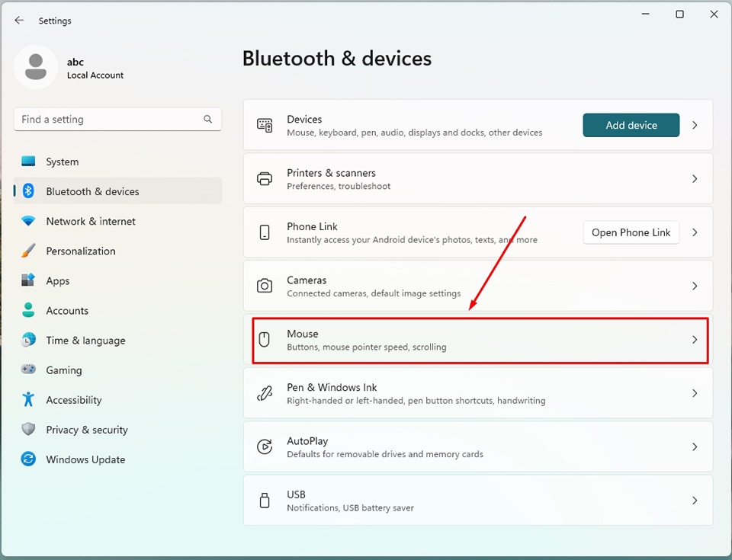732x560 pixels.
Task: Open Accessibility in the sidebar
Action: tap(117, 399)
